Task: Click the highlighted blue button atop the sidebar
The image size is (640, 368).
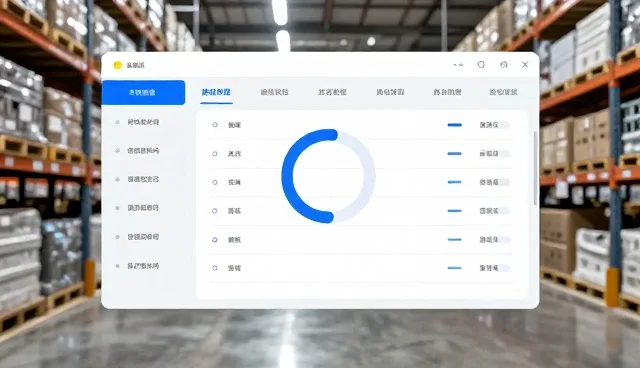Action: tap(143, 93)
